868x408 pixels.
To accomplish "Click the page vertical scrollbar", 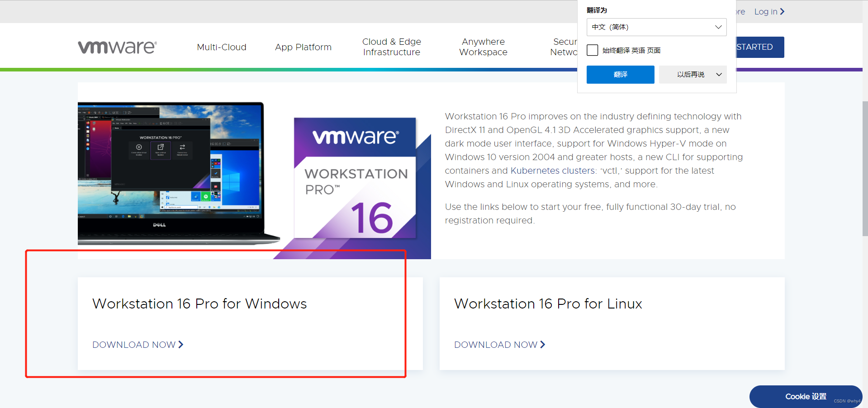I will [865, 168].
